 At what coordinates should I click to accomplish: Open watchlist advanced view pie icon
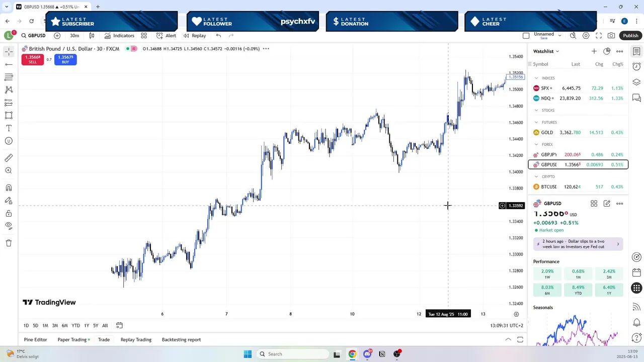pos(607,51)
